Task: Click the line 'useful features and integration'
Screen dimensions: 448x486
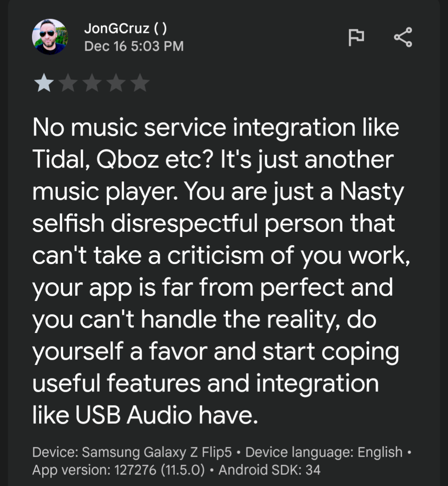Action: point(206,383)
